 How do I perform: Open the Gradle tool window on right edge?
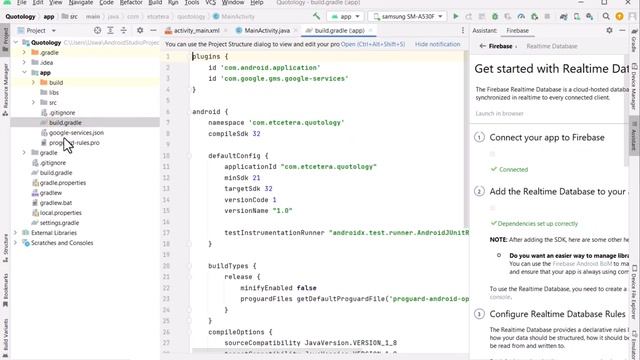[634, 41]
